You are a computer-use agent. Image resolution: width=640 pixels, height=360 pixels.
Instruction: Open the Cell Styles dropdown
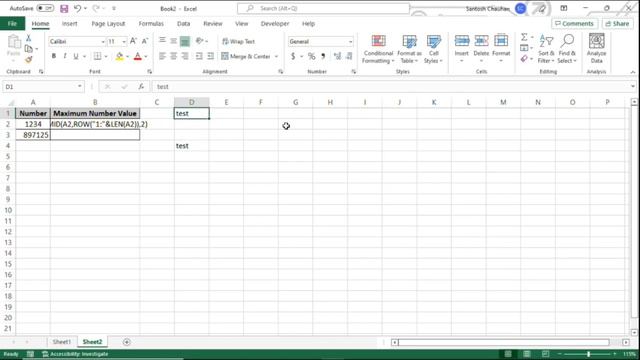(433, 49)
